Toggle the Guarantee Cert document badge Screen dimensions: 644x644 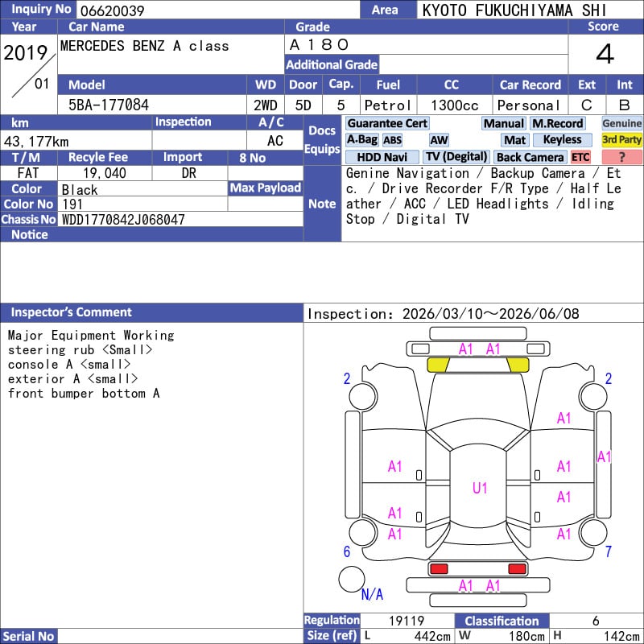pos(387,123)
